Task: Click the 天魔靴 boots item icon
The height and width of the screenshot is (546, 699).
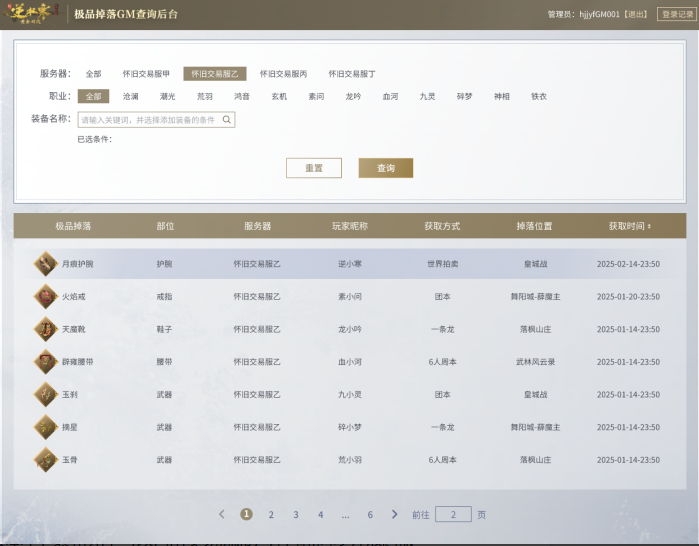Action: point(45,329)
